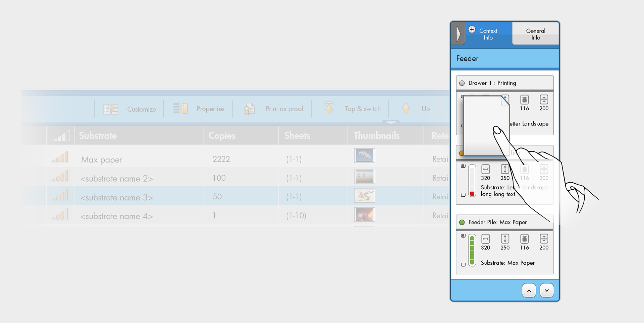This screenshot has width=644, height=323.
Task: Open Properties via its toolbar icon
Action: click(x=180, y=109)
